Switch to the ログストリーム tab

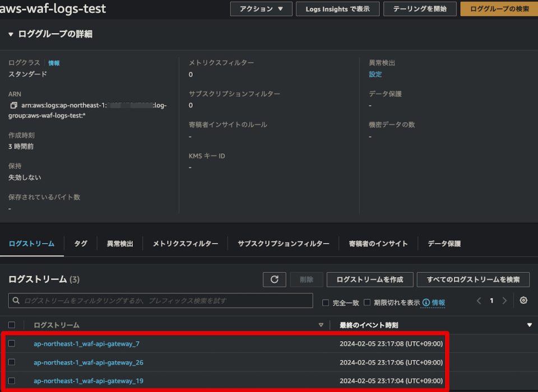click(x=31, y=244)
